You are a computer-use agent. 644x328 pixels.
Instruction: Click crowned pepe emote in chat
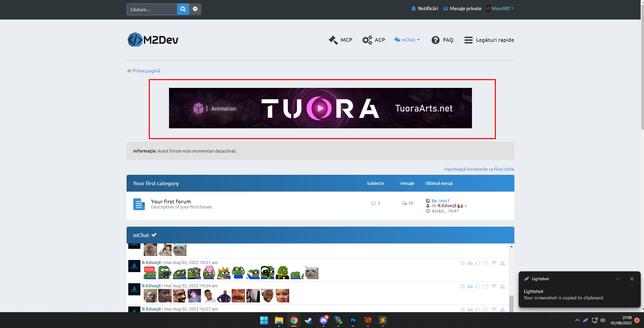coord(224,272)
